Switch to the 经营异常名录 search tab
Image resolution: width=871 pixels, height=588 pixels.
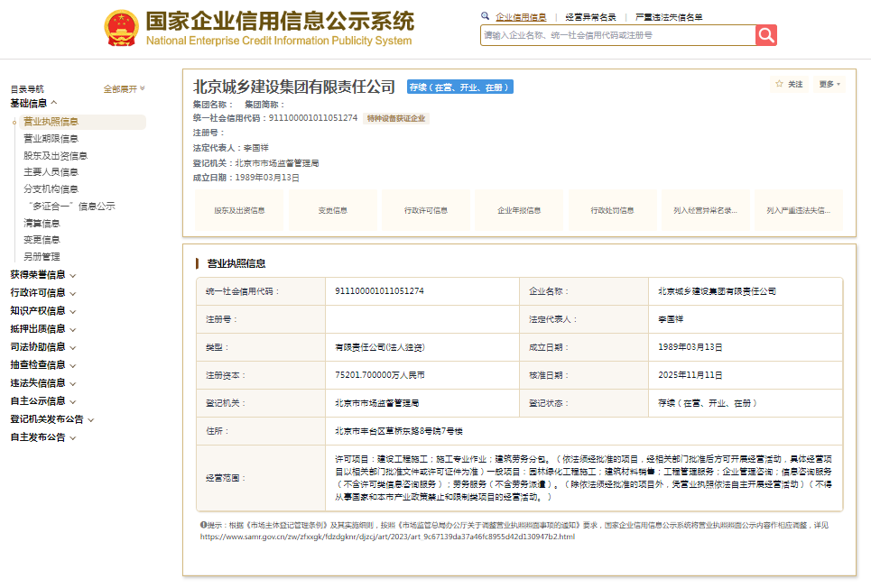(590, 17)
